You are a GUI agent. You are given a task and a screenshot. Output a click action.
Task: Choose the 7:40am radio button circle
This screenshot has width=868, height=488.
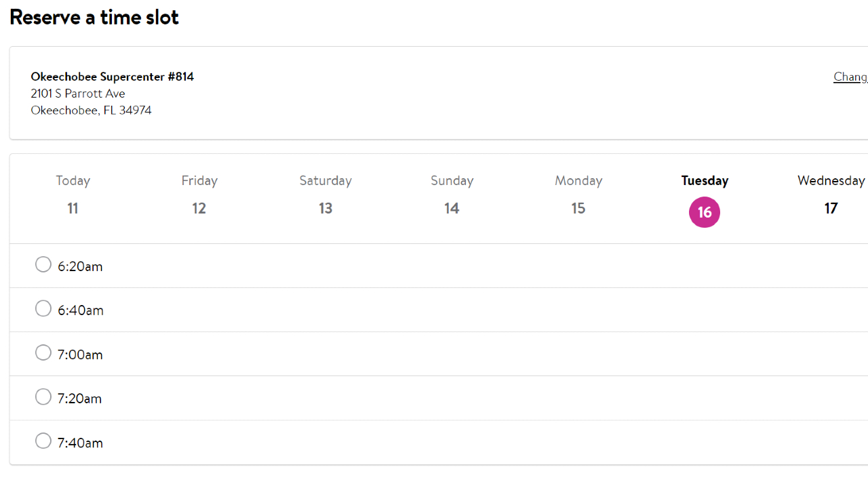click(x=43, y=441)
